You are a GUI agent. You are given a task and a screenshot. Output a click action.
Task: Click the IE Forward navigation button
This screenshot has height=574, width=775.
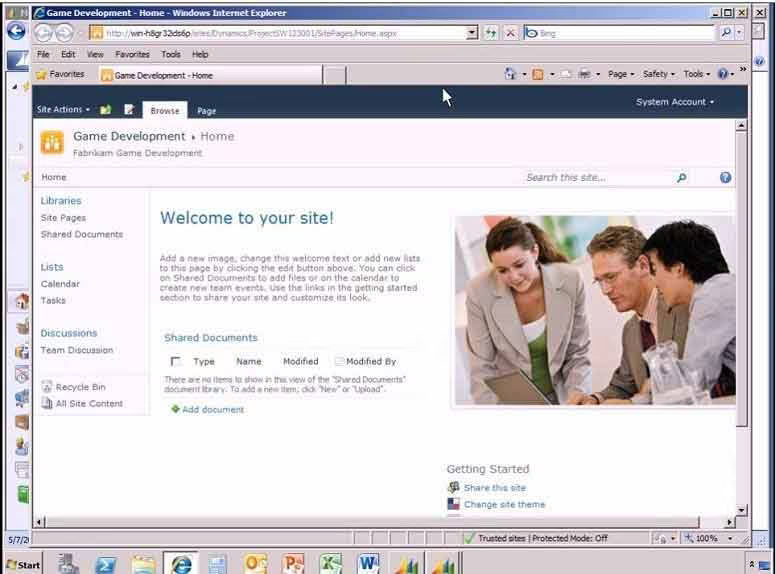tap(64, 33)
